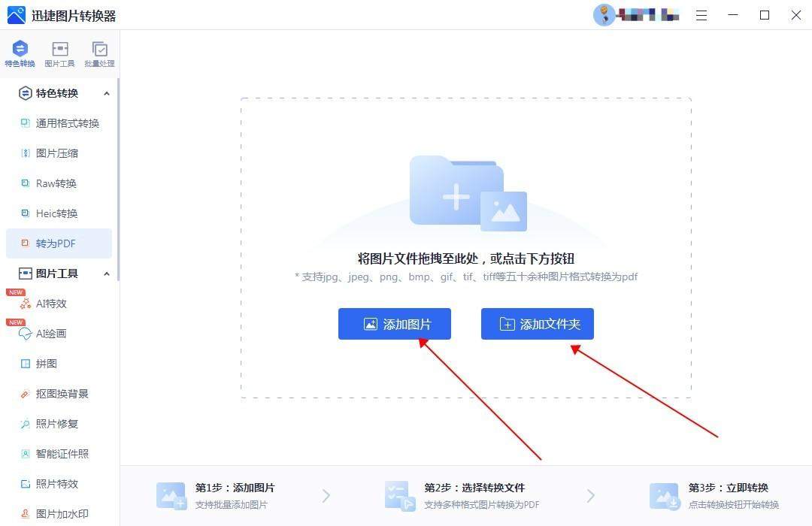This screenshot has width=812, height=526.
Task: Open the 特色转换 top tab
Action: point(20,54)
